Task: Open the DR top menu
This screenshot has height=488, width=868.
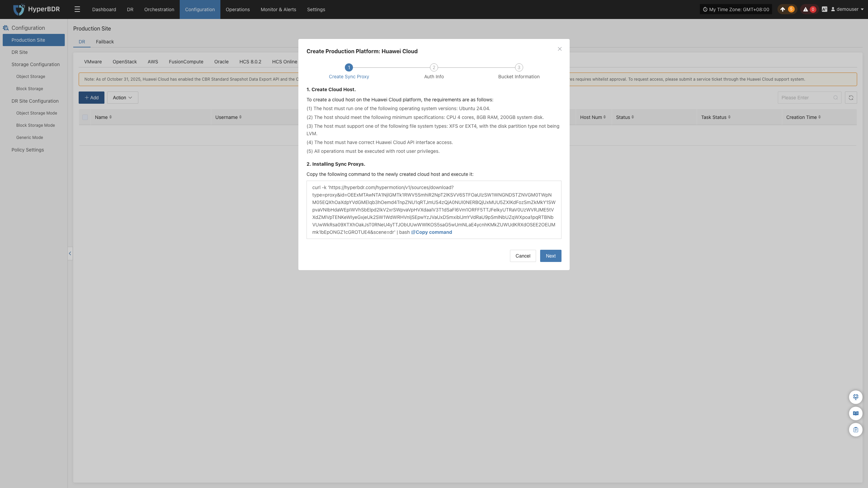Action: 130,9
